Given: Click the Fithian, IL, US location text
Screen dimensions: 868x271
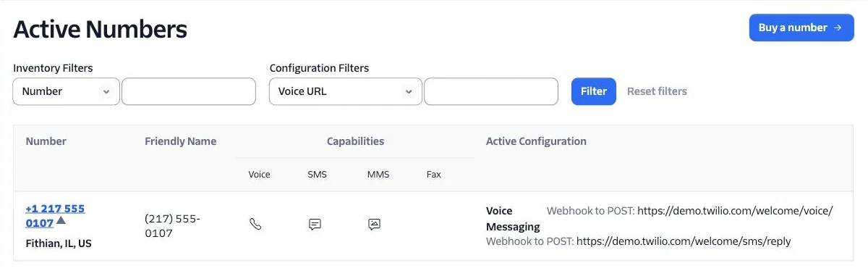Looking at the screenshot, I should click(59, 243).
